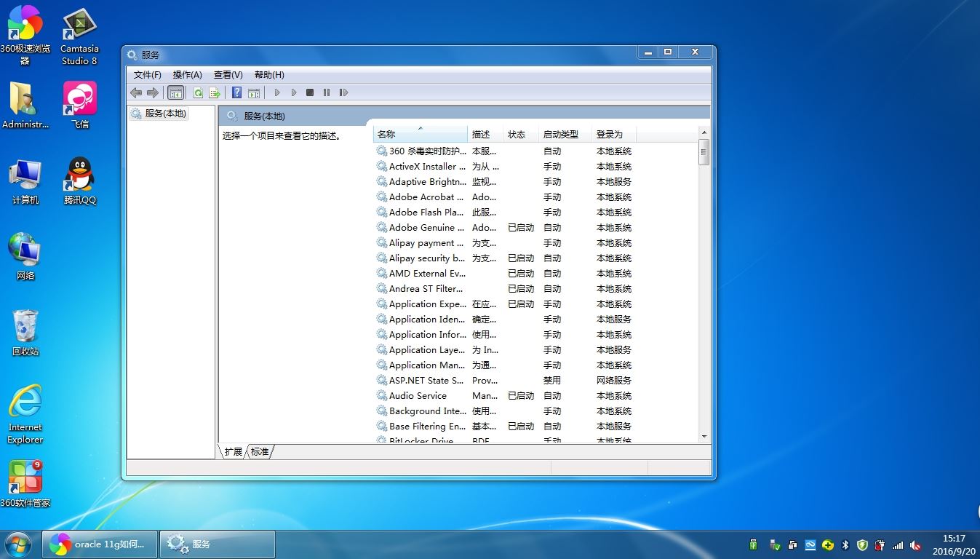The width and height of the screenshot is (980, 559).
Task: Click the Stop Service square icon
Action: 310,92
